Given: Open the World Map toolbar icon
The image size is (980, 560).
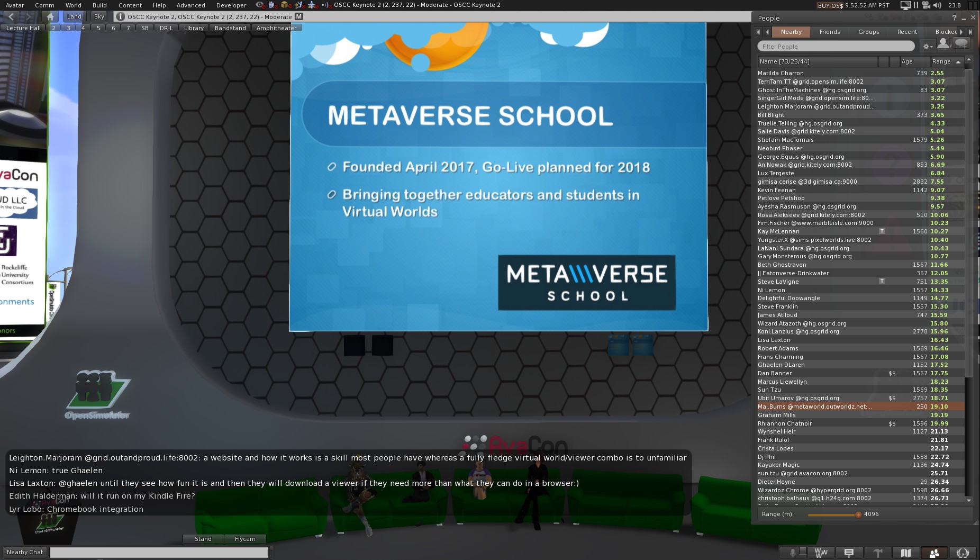Looking at the screenshot, I should tap(906, 553).
